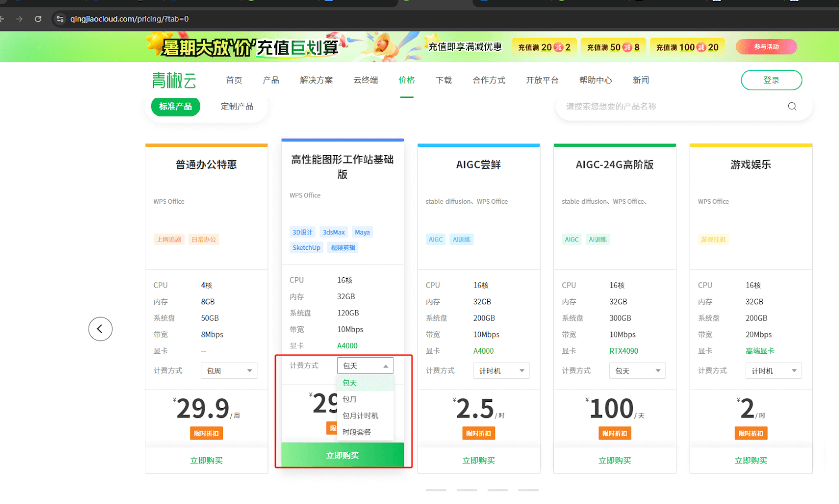Click the site info icon in address bar

[x=60, y=19]
